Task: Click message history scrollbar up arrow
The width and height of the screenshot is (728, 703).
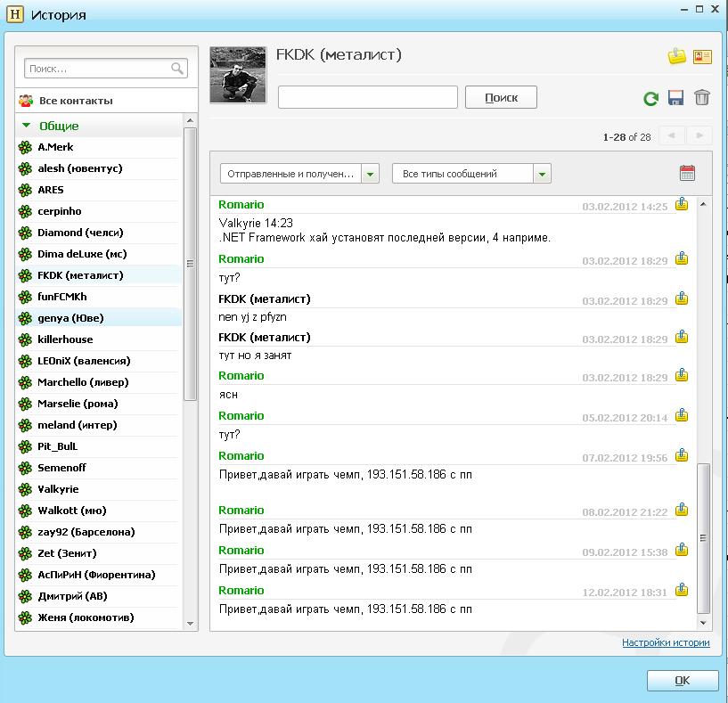Action: point(703,204)
